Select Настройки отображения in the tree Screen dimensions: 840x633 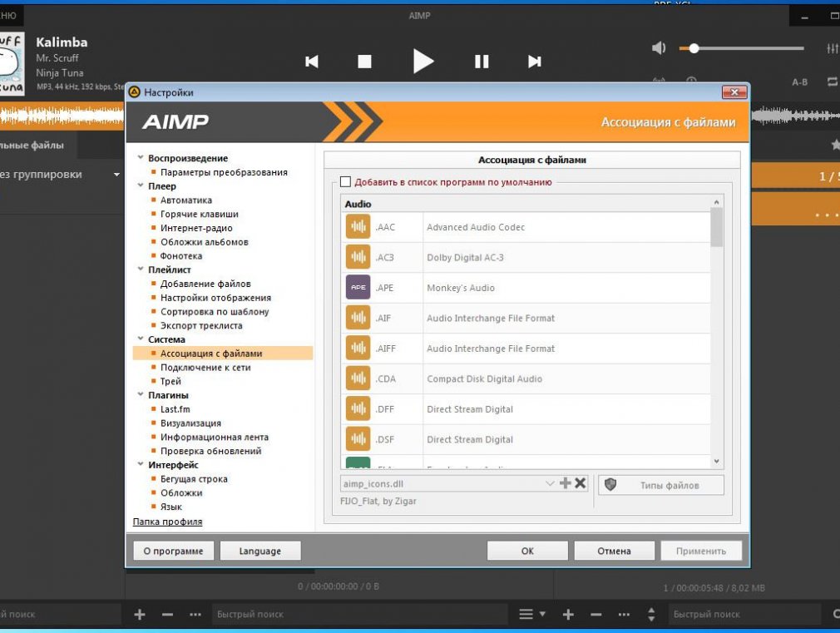click(x=215, y=298)
